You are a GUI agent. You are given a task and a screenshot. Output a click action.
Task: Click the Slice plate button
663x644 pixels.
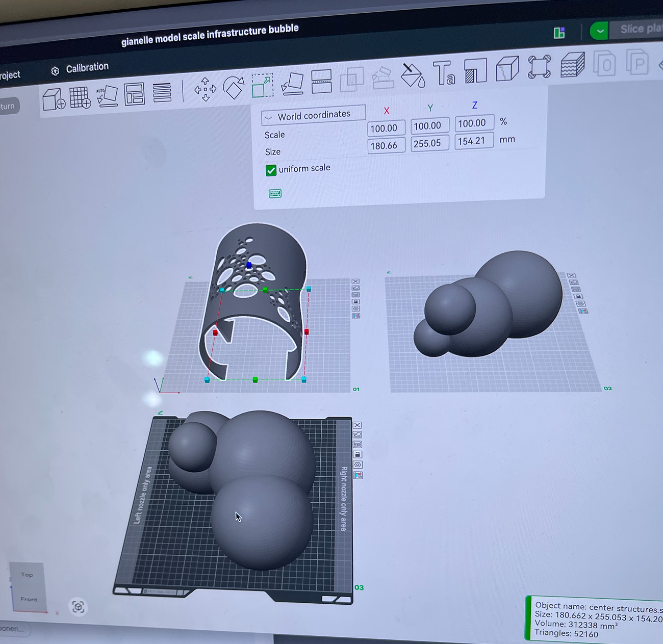641,29
